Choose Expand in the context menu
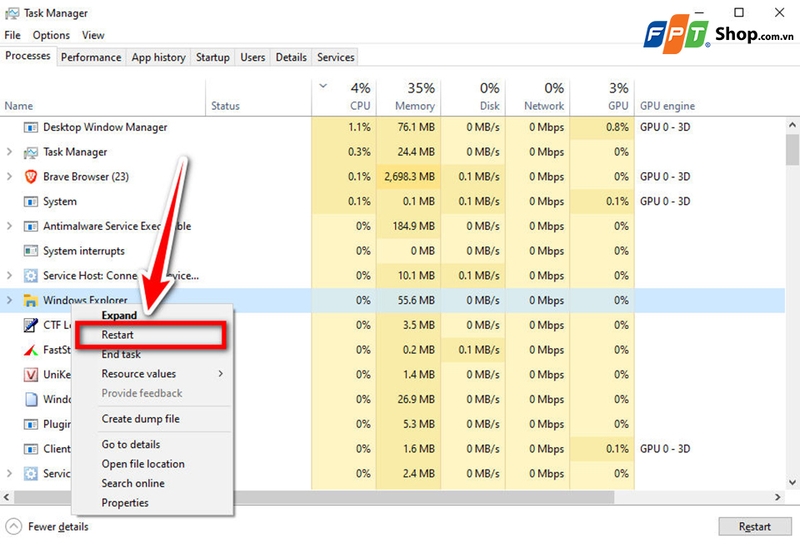Viewport: 800px width, 548px height. click(119, 315)
